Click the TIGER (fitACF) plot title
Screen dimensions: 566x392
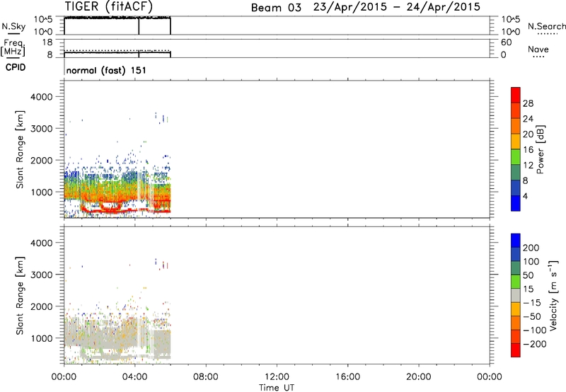click(x=109, y=6)
